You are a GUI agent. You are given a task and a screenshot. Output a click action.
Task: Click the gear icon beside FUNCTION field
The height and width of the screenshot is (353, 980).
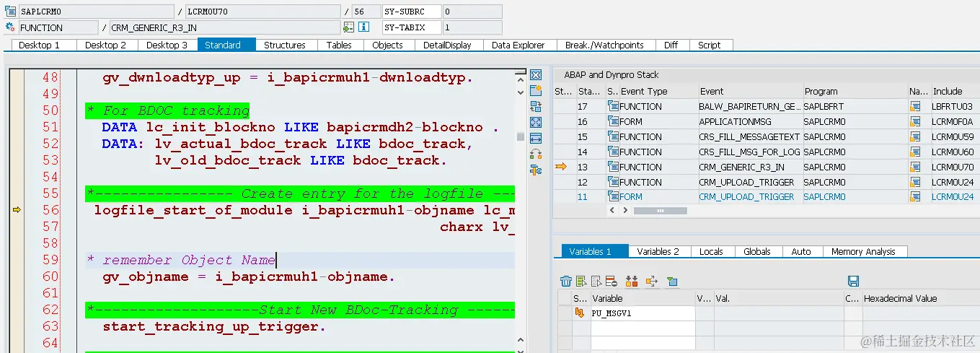coord(10,27)
